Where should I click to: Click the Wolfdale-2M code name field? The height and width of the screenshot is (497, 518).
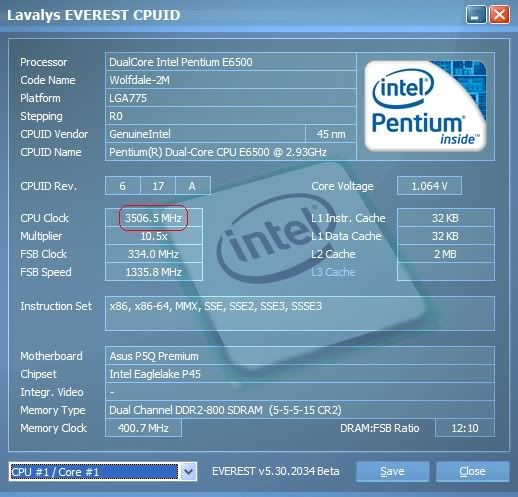point(231,80)
